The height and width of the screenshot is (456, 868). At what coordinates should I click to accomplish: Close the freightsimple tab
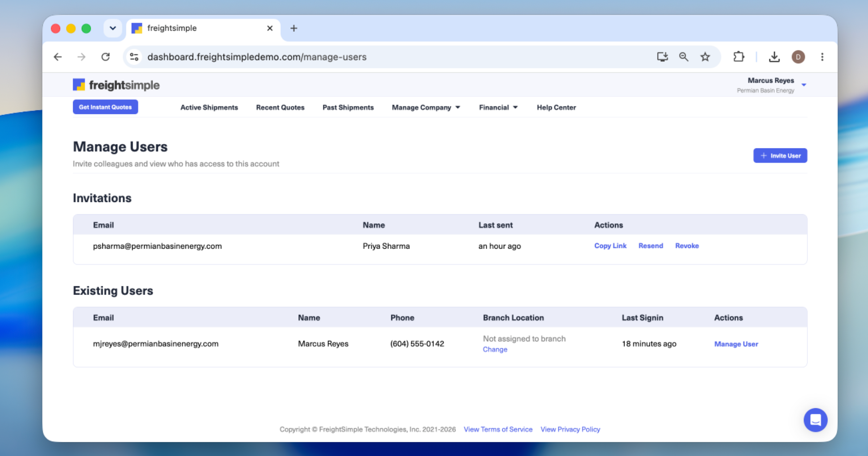tap(270, 28)
